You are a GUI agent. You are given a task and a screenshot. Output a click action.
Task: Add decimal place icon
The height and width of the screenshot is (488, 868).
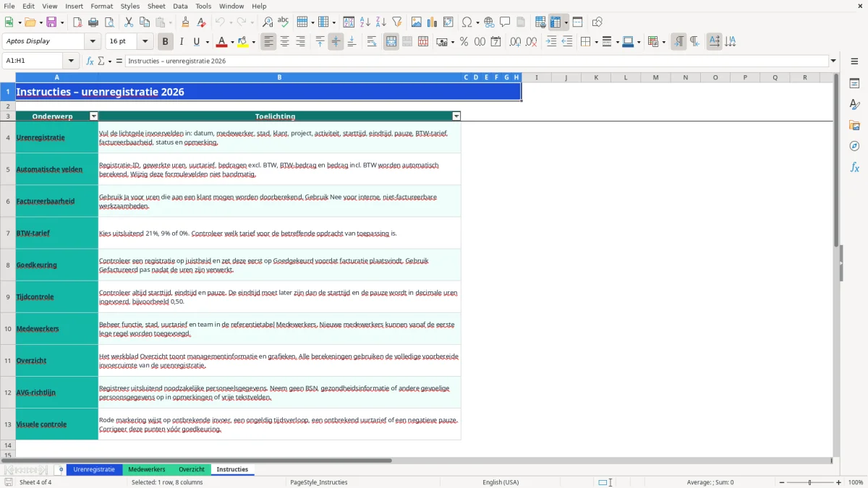515,42
